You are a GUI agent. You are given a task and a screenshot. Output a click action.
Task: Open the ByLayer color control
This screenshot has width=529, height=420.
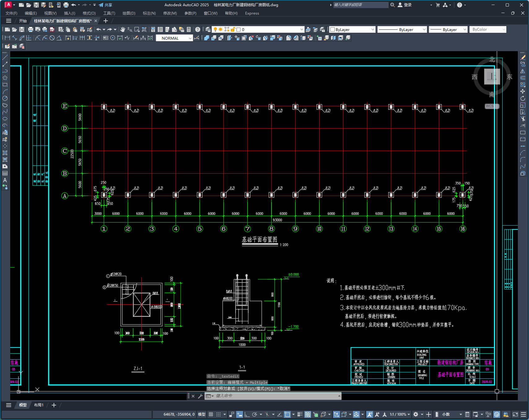(x=352, y=29)
